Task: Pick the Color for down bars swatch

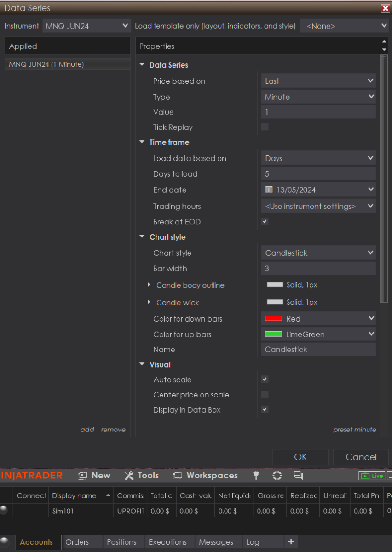Action: point(273,319)
